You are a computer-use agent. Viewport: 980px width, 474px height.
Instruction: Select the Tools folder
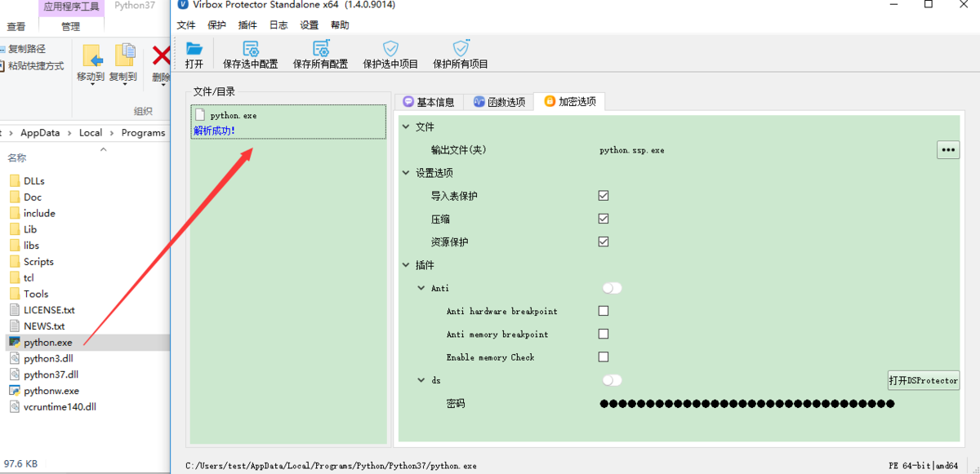point(29,294)
